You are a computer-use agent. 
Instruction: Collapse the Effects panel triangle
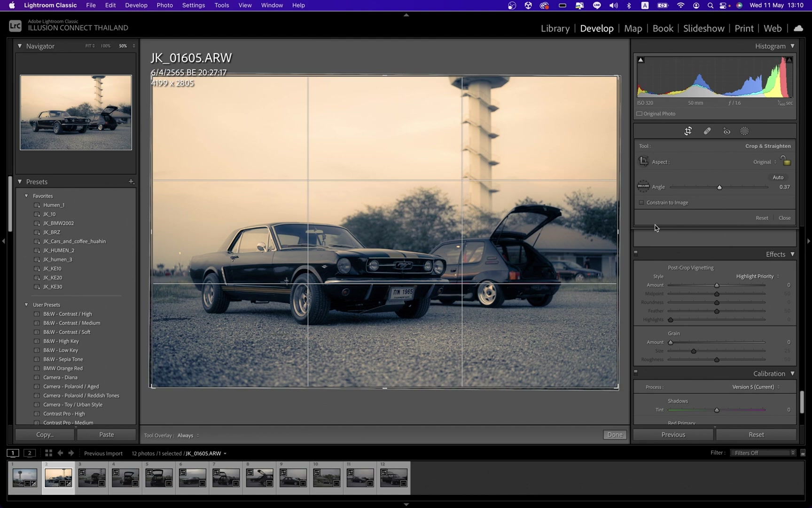tap(792, 254)
